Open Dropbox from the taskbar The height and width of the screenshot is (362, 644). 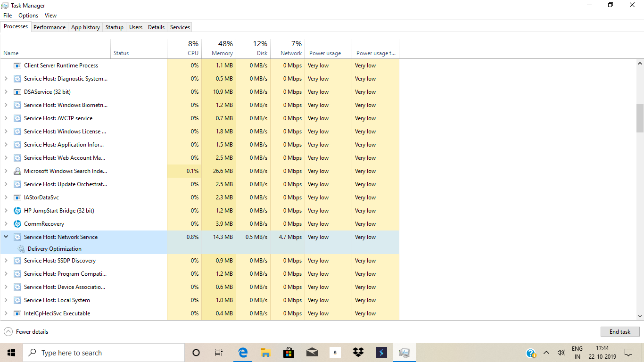[x=358, y=353]
